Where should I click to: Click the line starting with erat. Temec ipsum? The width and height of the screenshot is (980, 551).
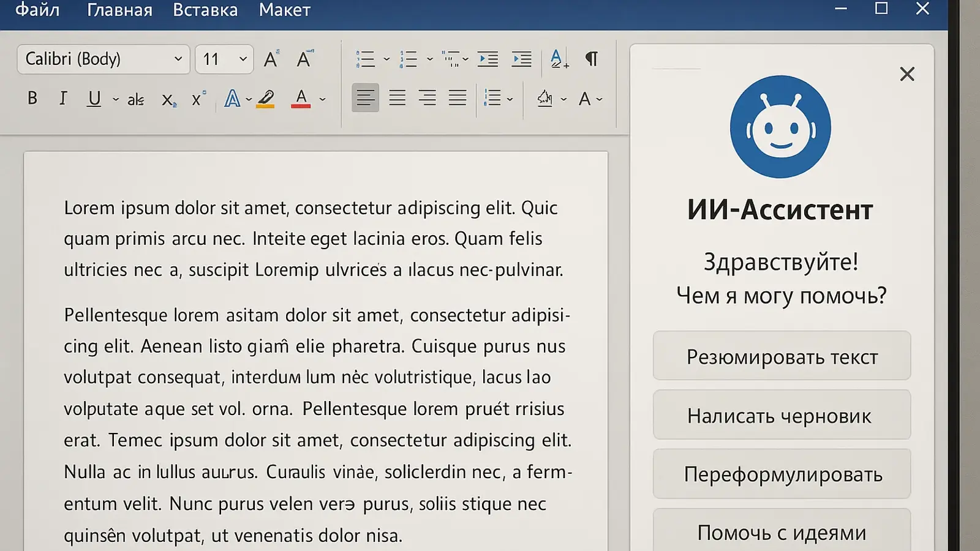point(318,440)
